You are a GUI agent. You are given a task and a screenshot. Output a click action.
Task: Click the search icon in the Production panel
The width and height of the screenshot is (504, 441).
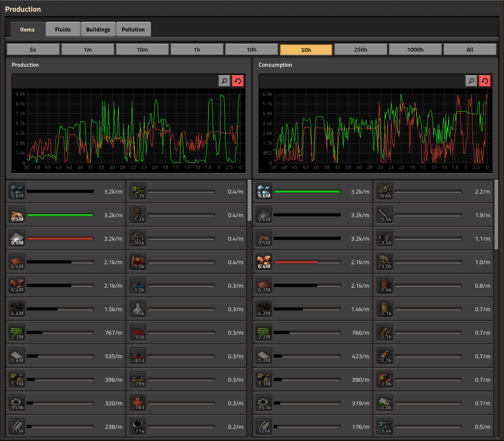point(224,81)
